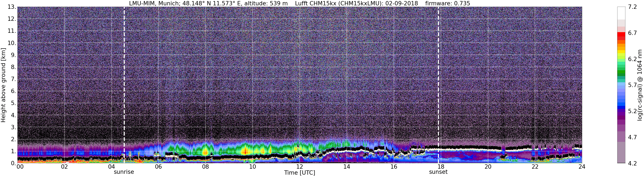
Task: Click the height axis tick label '8.'
Action: pyautogui.click(x=13, y=67)
